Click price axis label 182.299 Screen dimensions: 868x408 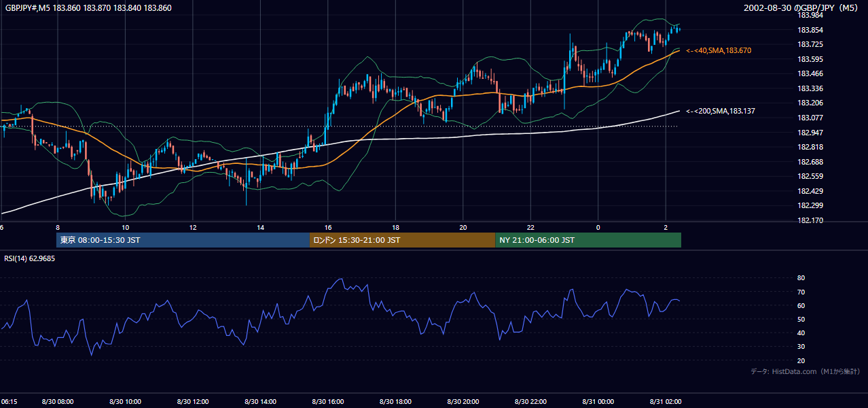(x=811, y=205)
